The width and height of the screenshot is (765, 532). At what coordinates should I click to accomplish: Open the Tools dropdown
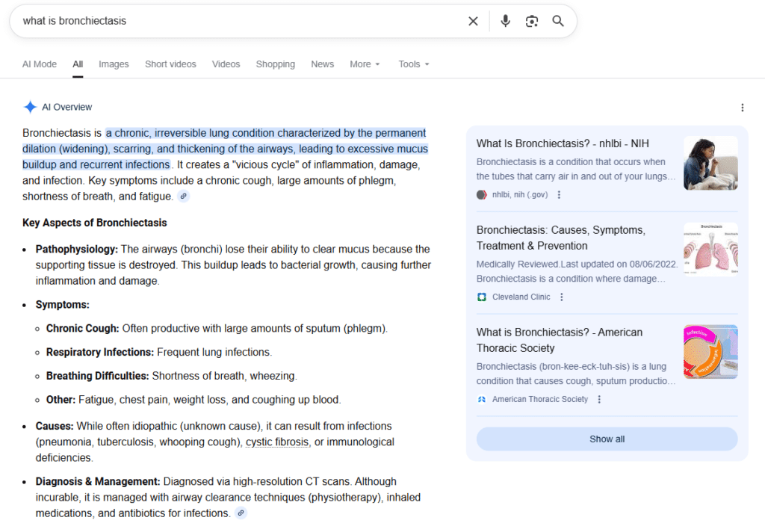coord(413,64)
